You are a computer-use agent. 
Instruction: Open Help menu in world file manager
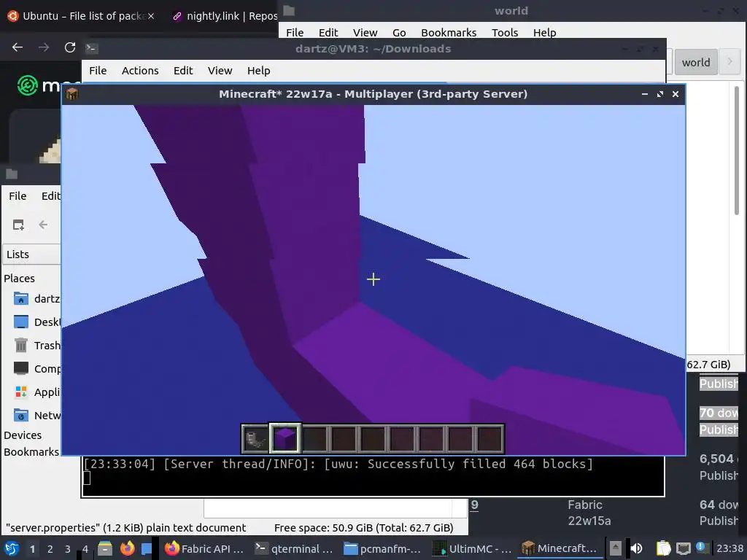coord(544,32)
